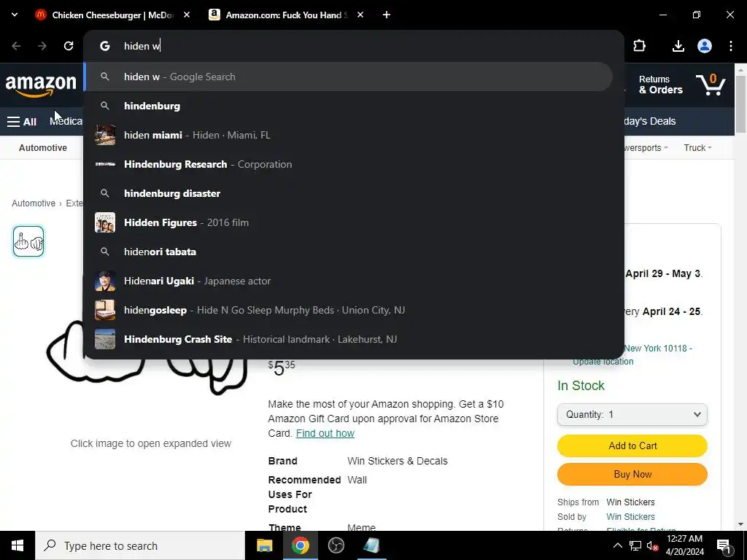Close the Amazon.com tab

360,15
